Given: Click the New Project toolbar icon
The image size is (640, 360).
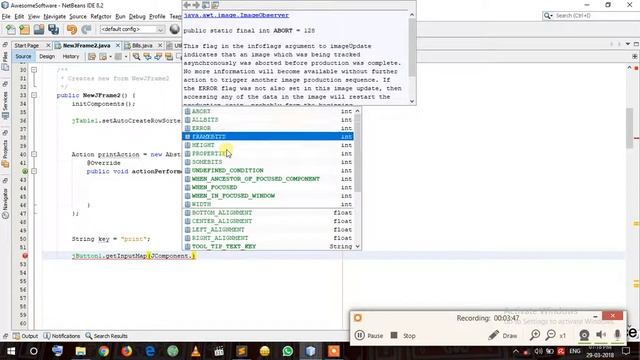Looking at the screenshot, I should [24, 29].
